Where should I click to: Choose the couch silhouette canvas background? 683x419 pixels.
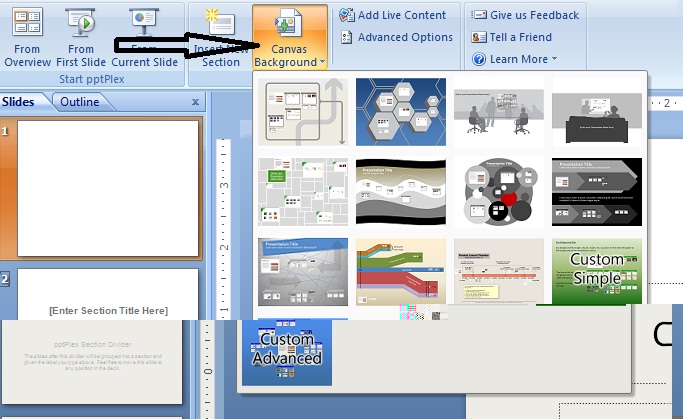pyautogui.click(x=597, y=112)
